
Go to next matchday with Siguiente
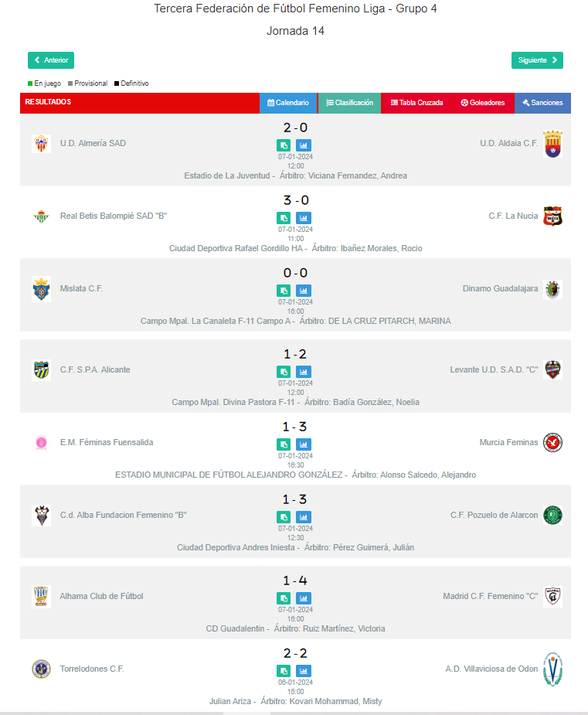pyautogui.click(x=537, y=60)
